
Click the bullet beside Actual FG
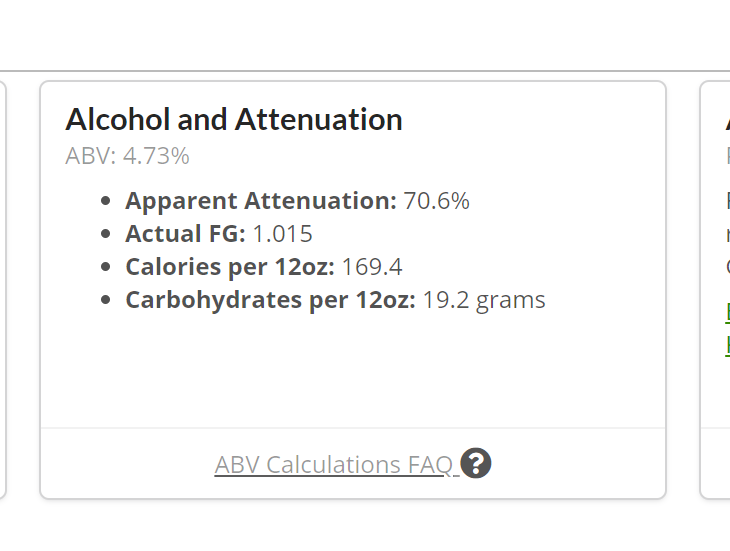(106, 234)
